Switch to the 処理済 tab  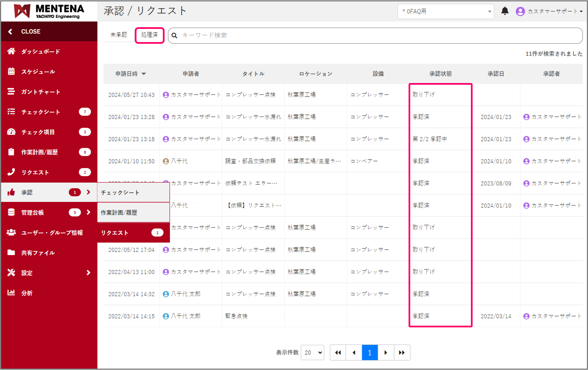coord(149,35)
